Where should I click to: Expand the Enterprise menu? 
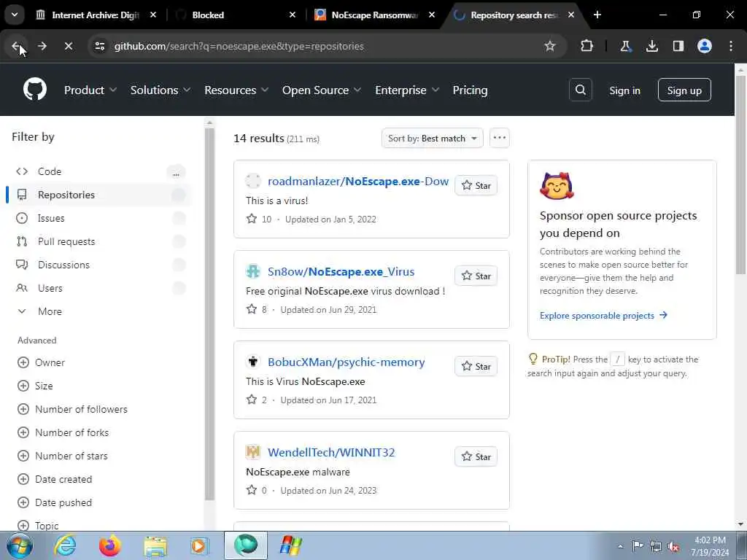tap(407, 90)
